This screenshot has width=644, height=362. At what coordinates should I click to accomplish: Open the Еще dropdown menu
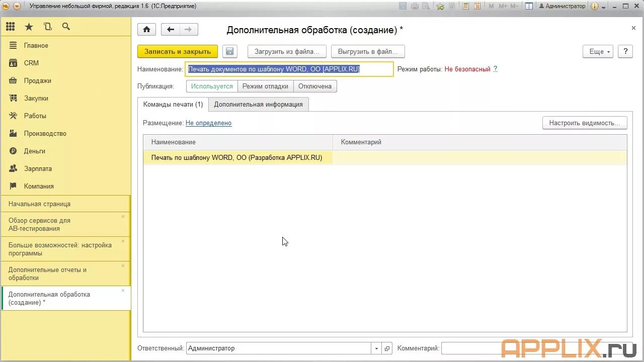pyautogui.click(x=598, y=51)
